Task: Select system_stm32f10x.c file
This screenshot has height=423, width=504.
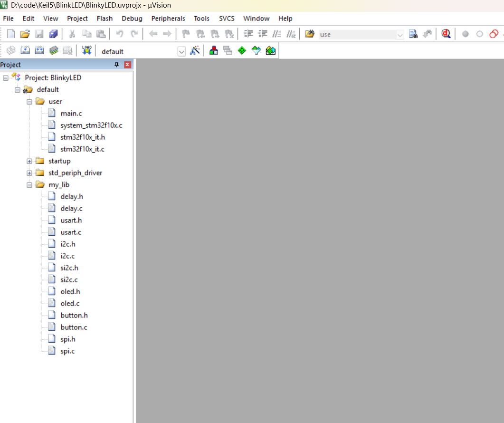Action: pos(91,125)
